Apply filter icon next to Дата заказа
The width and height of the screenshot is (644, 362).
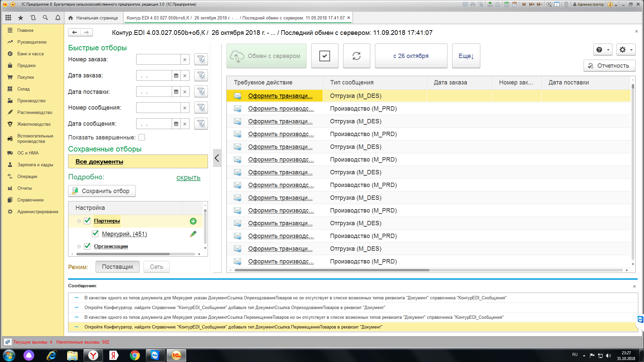click(x=201, y=75)
